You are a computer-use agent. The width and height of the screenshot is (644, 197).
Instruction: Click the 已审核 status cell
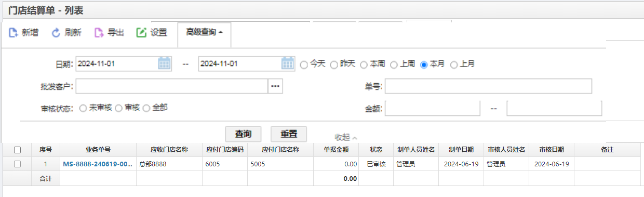click(376, 164)
